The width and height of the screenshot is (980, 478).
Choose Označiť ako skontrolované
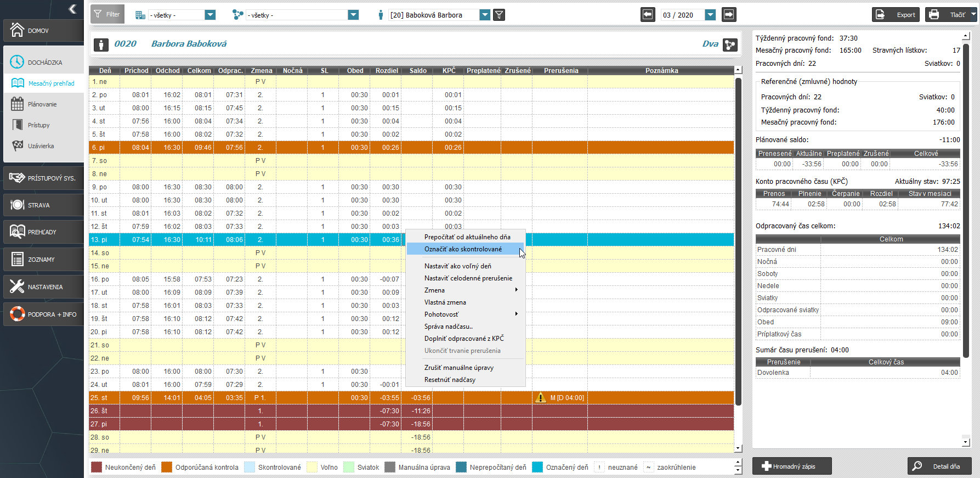tap(466, 249)
